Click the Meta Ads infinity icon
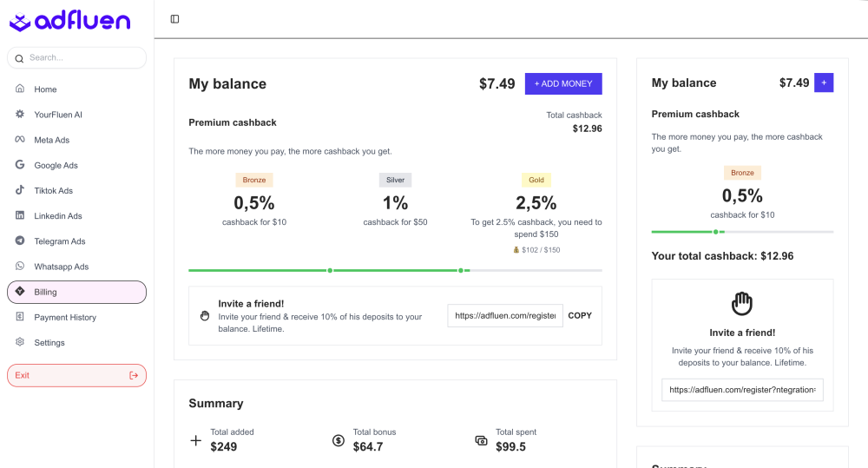This screenshot has width=868, height=468. pos(19,140)
